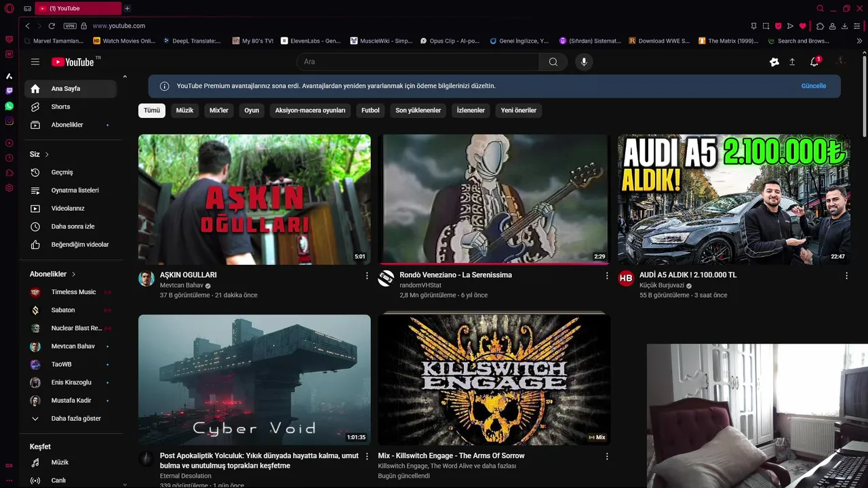Open Beğendiğim videolar list
868x488 pixels.
point(71,244)
